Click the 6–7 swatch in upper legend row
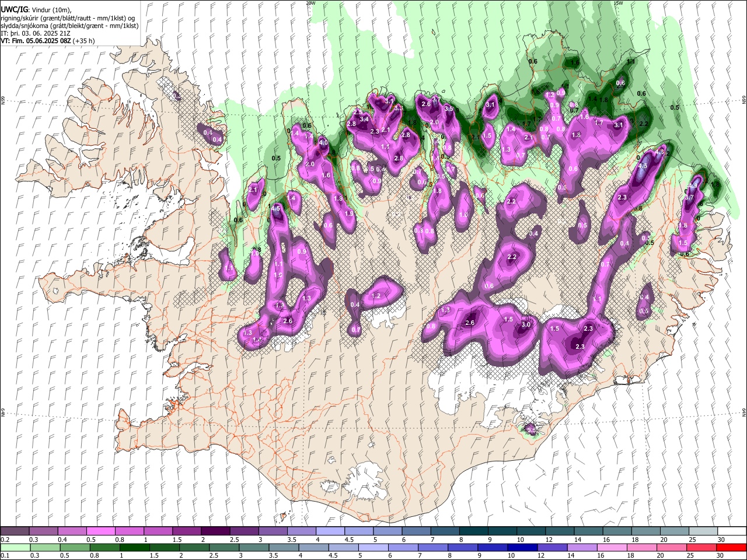Viewport: 747px width, 560px height. 416,531
